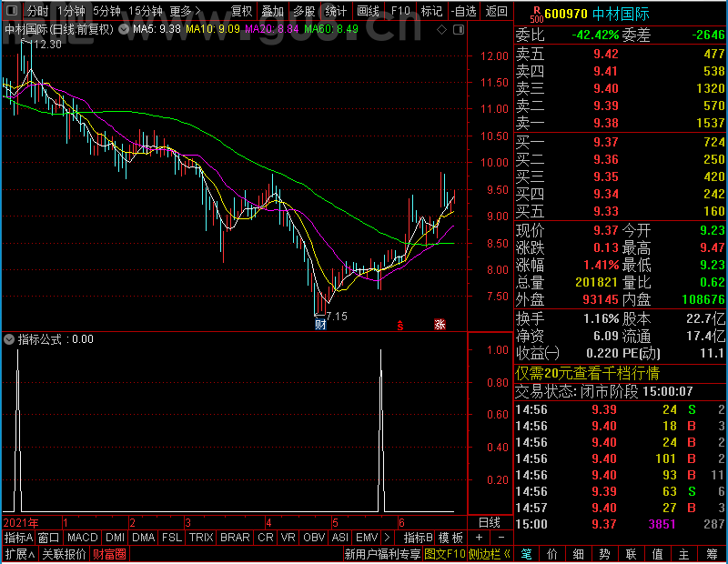Select the 价 price tab

[552, 554]
